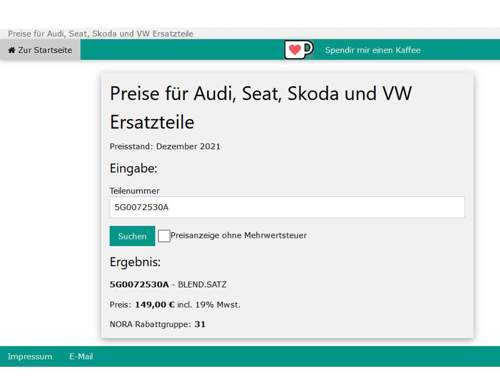The width and height of the screenshot is (500, 381).
Task: Click the Eingabe: heading
Action: click(133, 168)
